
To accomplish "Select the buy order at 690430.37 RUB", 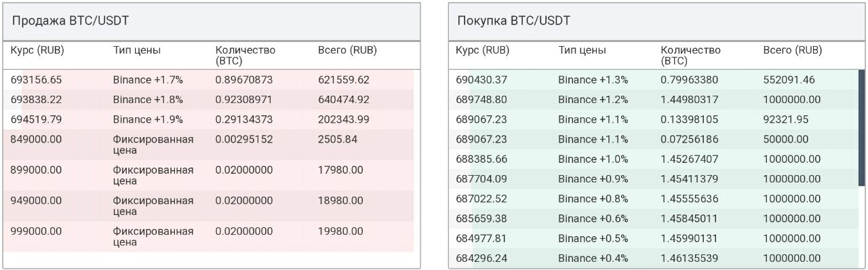I will pos(653,79).
